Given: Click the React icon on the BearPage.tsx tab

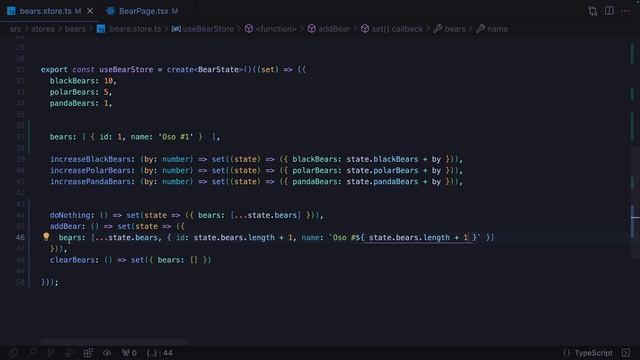Looking at the screenshot, I should [110, 11].
